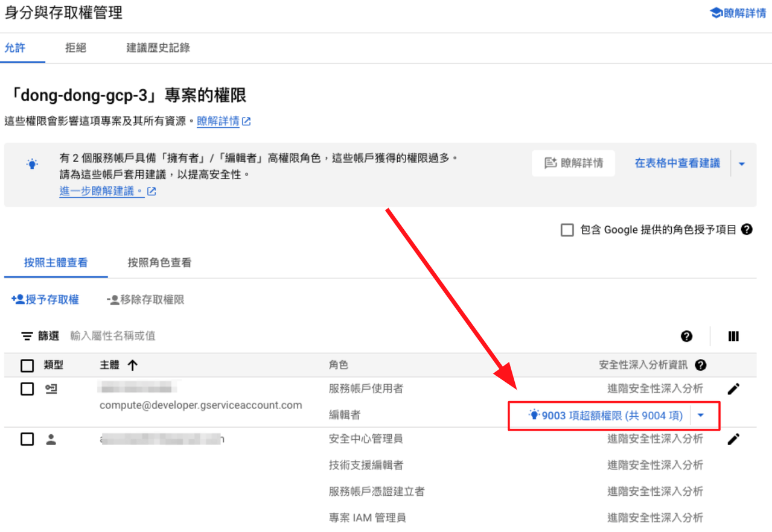Open the 進一步瞭解建議 link
Screen dimensions: 772x532
(x=101, y=192)
